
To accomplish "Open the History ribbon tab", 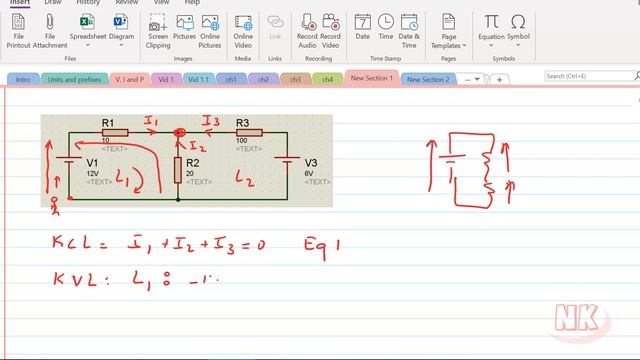I will point(88,2).
